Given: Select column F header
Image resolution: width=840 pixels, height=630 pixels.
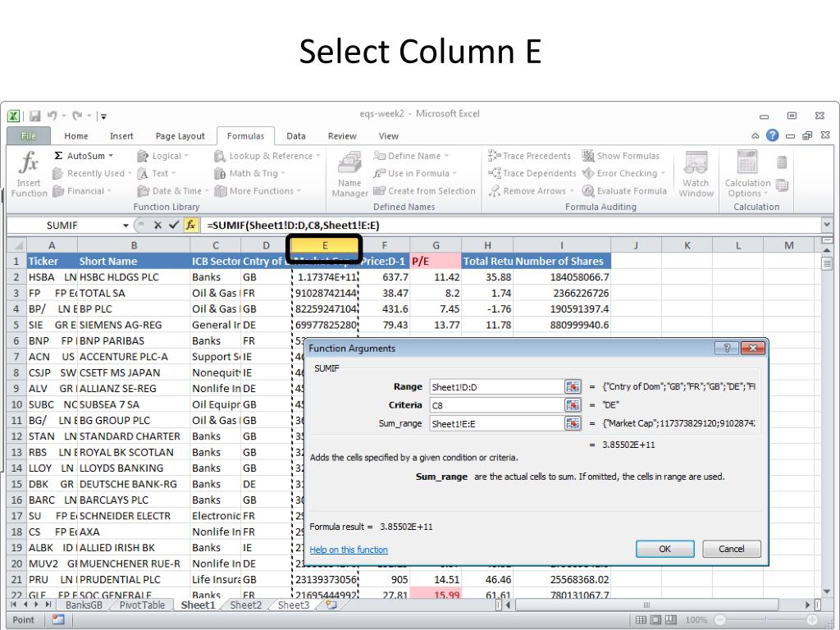Looking at the screenshot, I should point(384,245).
